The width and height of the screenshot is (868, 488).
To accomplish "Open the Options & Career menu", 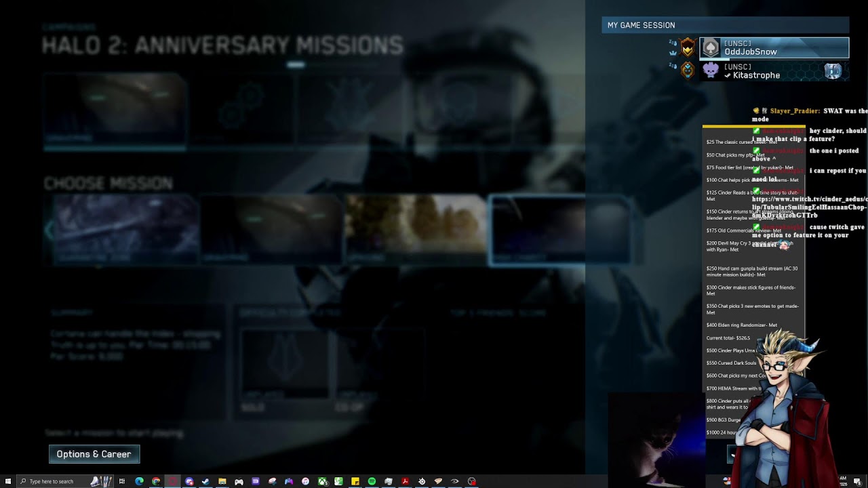I will point(94,454).
